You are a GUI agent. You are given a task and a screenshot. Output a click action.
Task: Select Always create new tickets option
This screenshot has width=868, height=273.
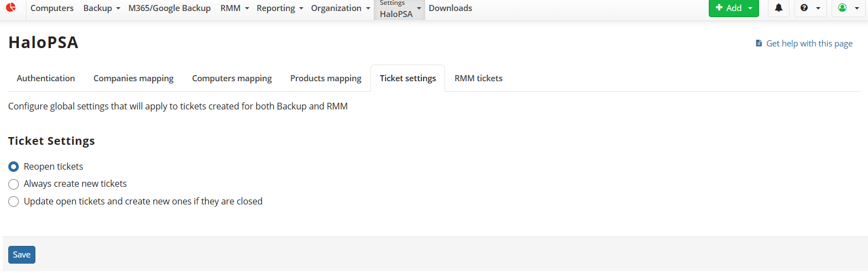pyautogui.click(x=14, y=184)
